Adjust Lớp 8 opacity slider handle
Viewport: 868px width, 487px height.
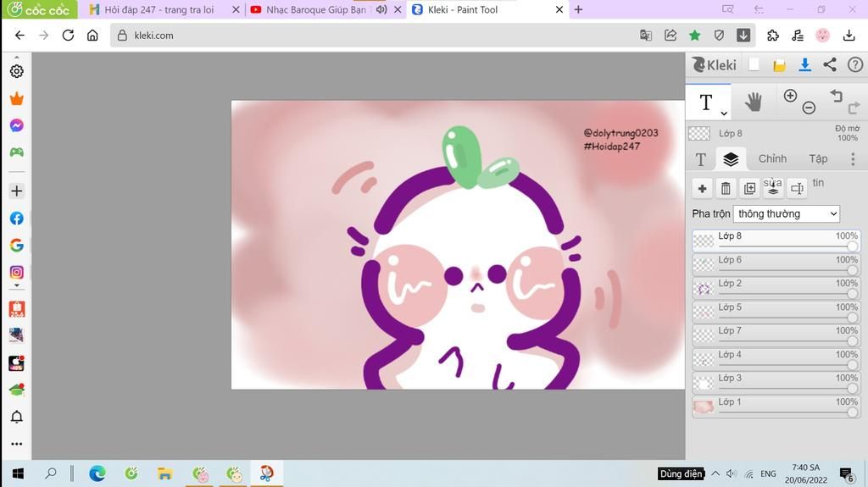click(853, 246)
